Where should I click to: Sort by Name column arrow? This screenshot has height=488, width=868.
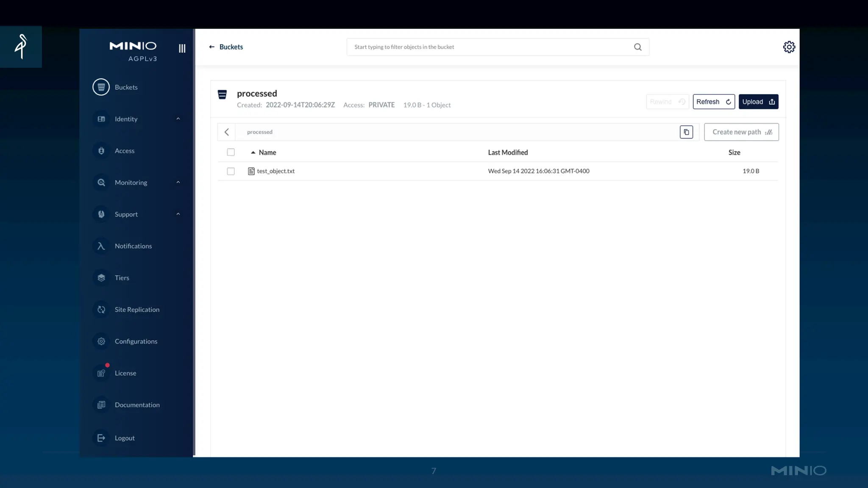(253, 152)
